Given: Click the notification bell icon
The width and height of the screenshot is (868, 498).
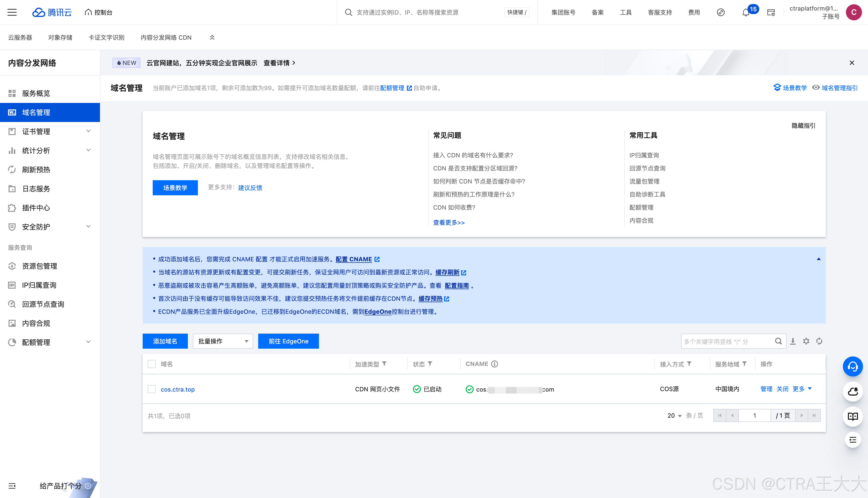Looking at the screenshot, I should [x=746, y=13].
